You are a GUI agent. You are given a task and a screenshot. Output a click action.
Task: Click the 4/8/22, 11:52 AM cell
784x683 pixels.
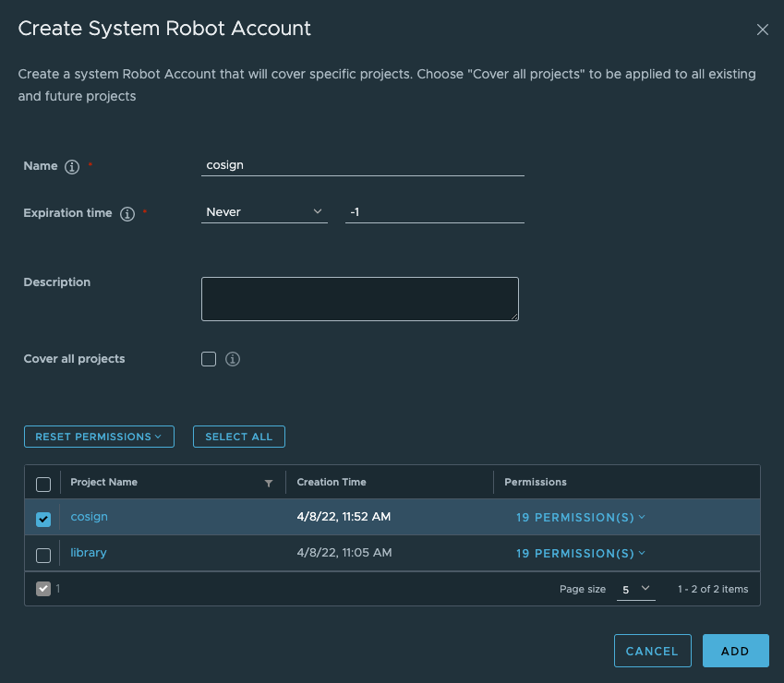(x=344, y=517)
